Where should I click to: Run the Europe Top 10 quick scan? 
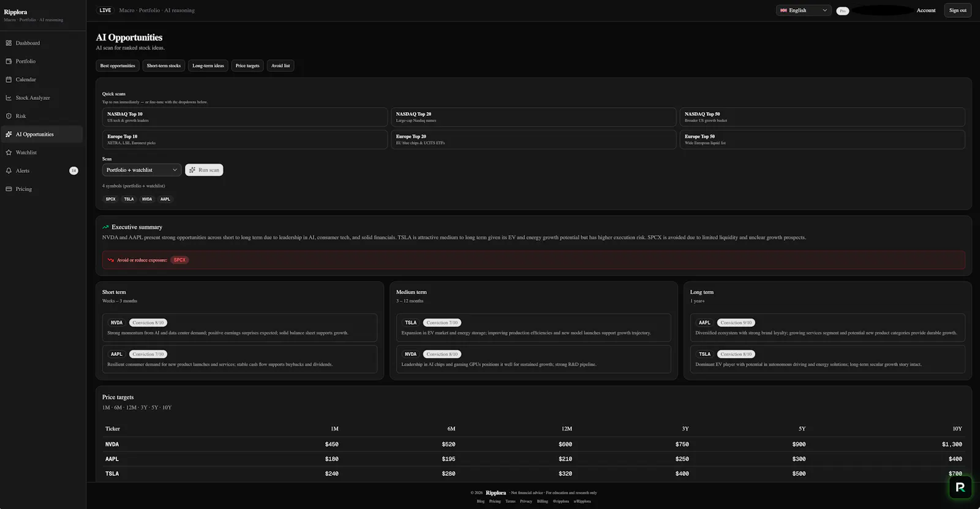pyautogui.click(x=245, y=140)
